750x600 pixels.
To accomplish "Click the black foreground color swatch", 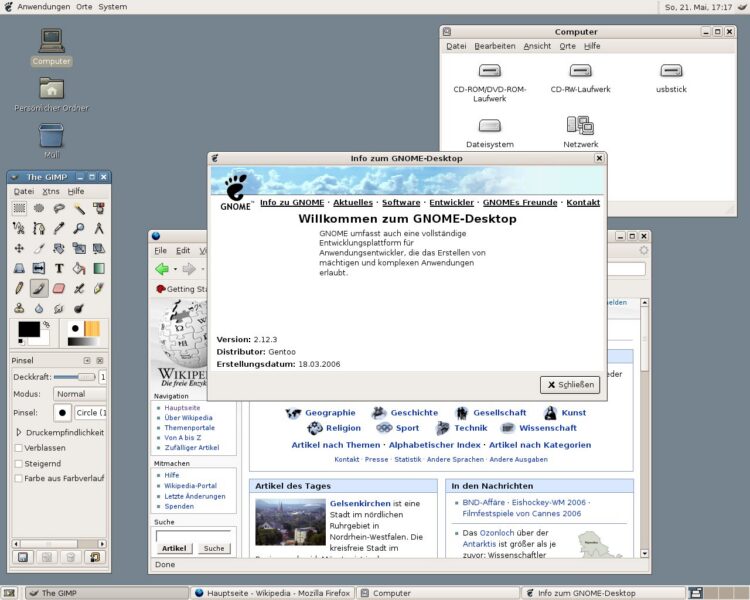I will (x=29, y=329).
